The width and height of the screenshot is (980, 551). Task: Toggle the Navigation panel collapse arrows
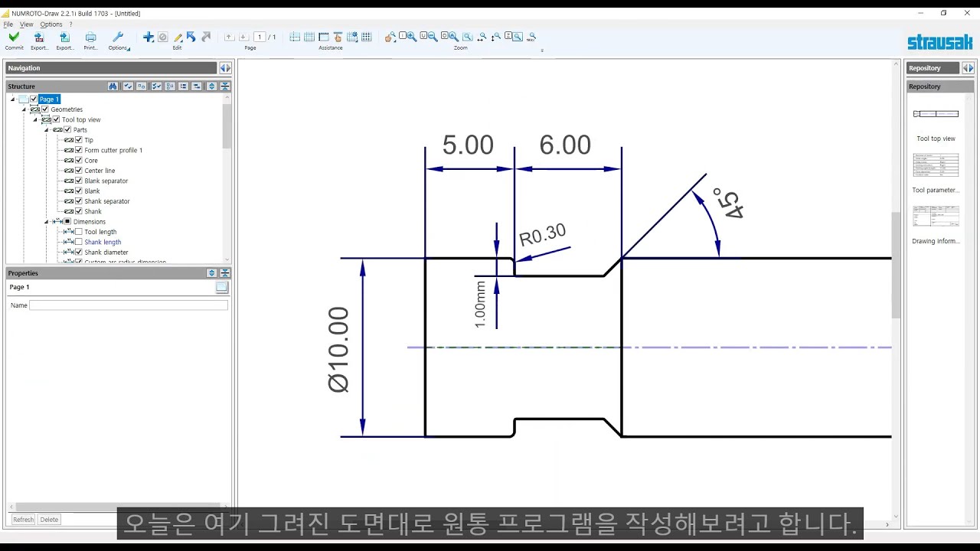[x=225, y=68]
